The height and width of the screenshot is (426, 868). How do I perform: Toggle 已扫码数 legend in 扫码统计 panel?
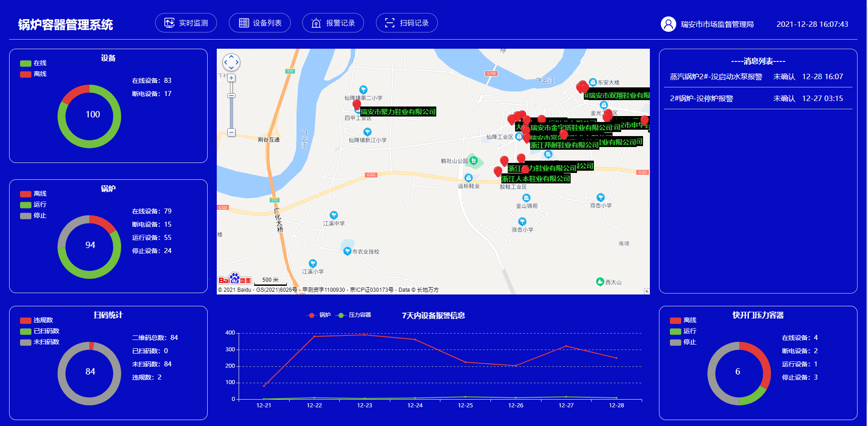click(x=40, y=331)
